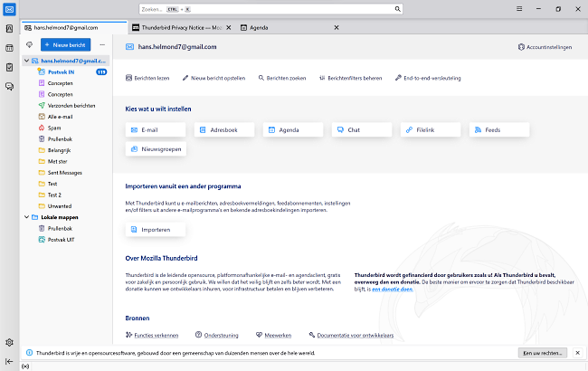The height and width of the screenshot is (371, 588).
Task: Select the Postvak UIT folder
Action: [66, 239]
